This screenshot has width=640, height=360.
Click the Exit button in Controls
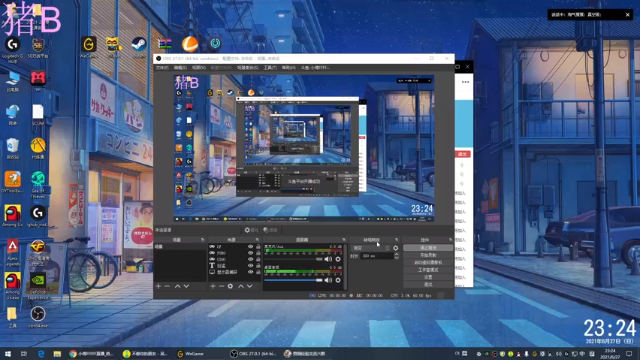[x=428, y=284]
